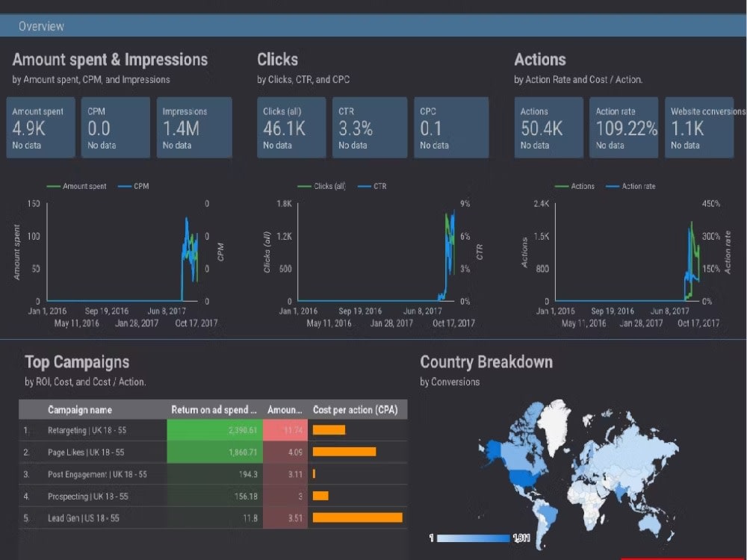
Task: Switch to the Overview tab
Action: (41, 25)
